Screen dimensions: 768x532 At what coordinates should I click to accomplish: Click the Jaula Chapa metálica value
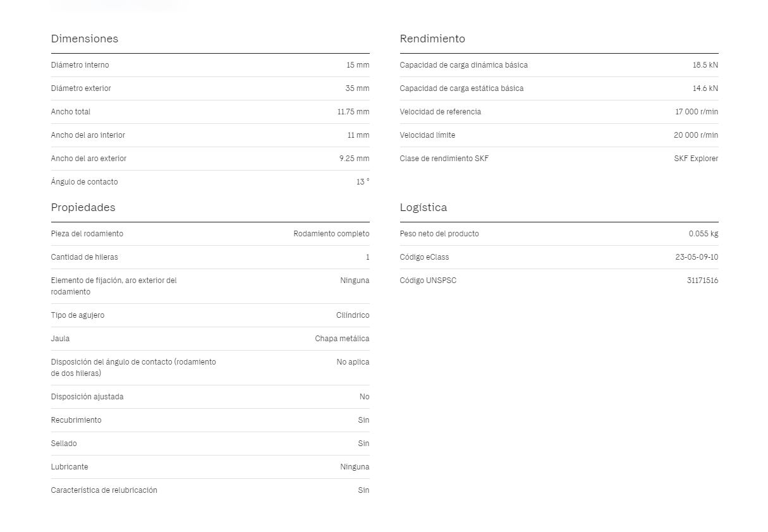pos(342,339)
